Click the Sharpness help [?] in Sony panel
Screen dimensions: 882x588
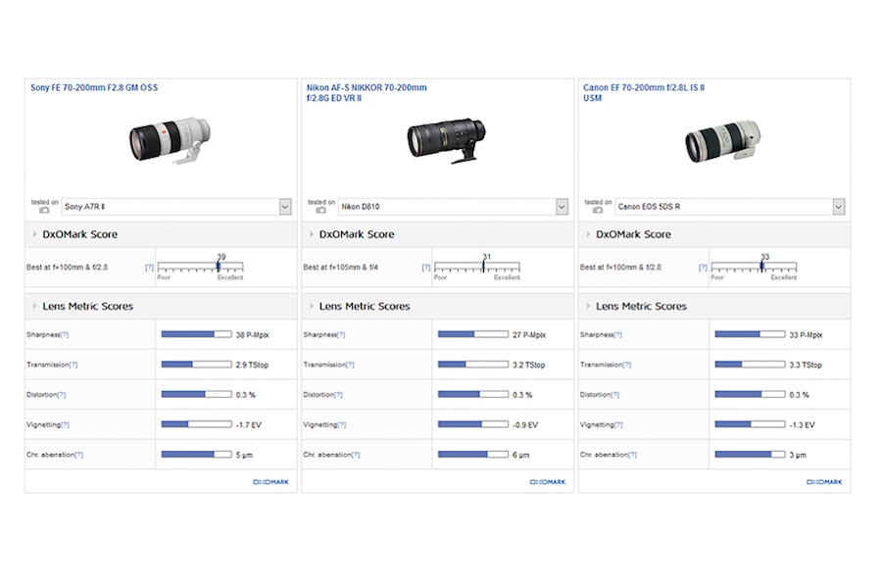tap(65, 335)
